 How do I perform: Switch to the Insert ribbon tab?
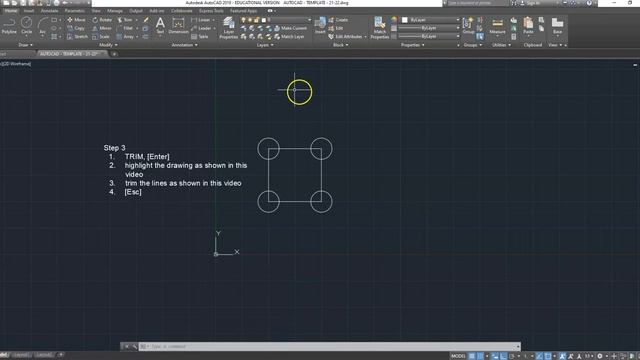29,11
